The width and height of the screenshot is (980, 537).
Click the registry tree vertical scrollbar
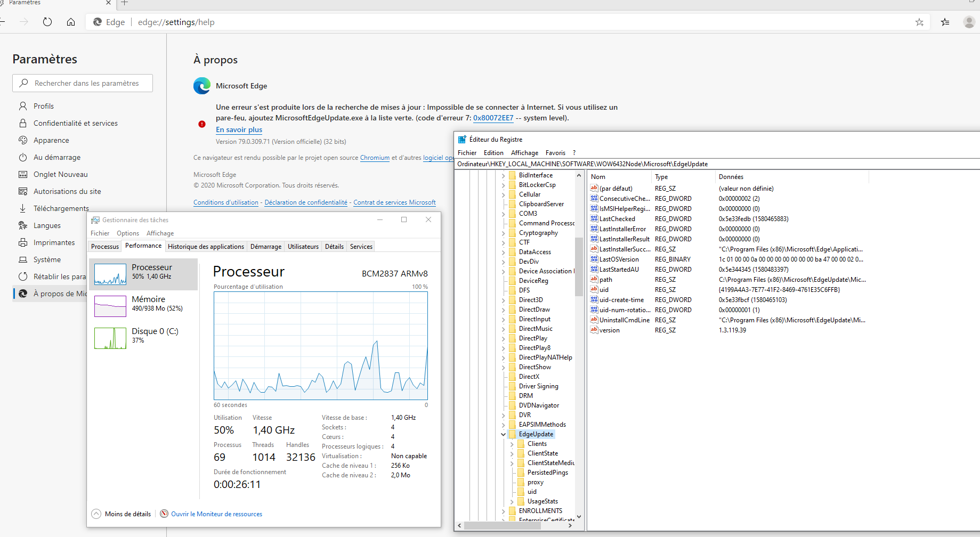coord(579,266)
